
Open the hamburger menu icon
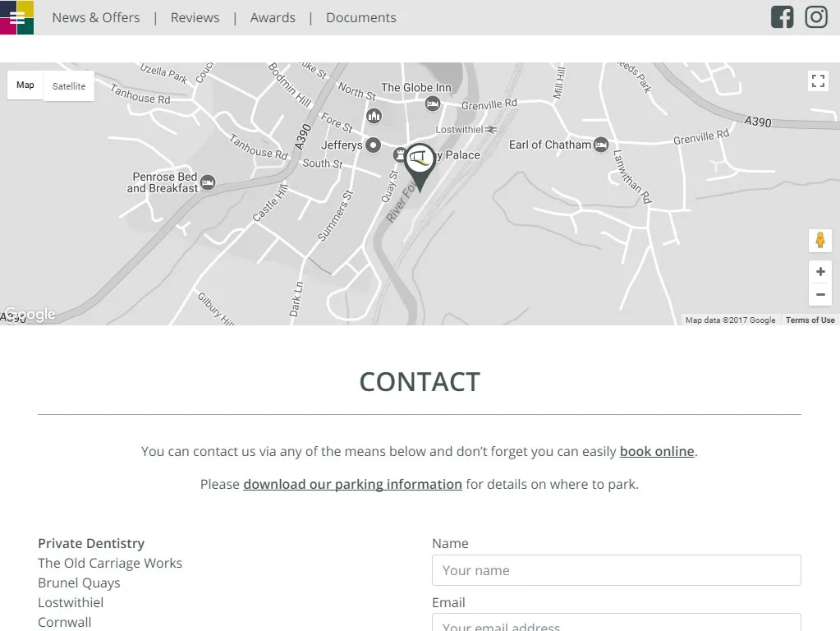click(16, 17)
